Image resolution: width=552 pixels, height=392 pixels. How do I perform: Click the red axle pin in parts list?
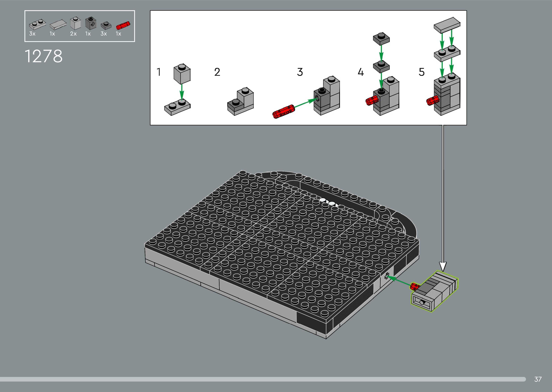(x=123, y=25)
